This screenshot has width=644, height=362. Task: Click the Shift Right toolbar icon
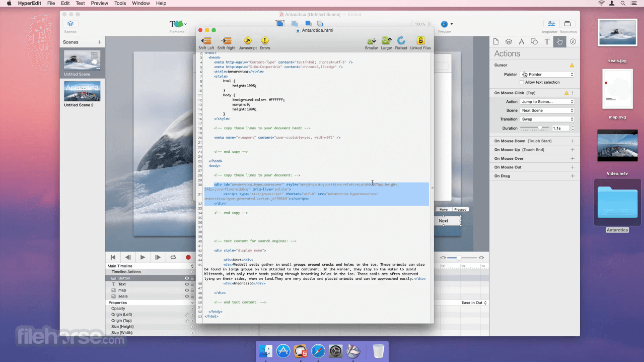click(x=227, y=41)
